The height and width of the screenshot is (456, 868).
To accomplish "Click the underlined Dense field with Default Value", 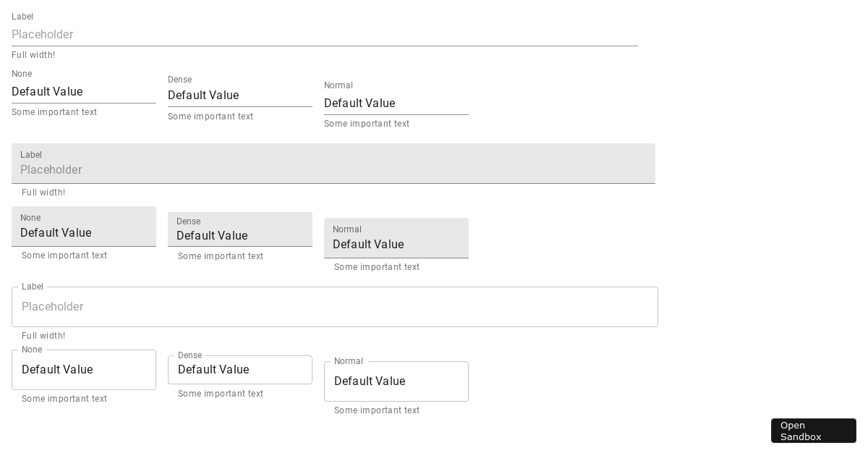I will point(240,96).
